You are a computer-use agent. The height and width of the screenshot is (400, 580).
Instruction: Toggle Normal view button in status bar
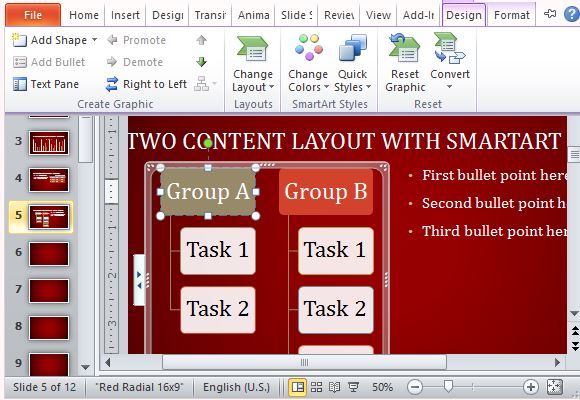coord(297,387)
